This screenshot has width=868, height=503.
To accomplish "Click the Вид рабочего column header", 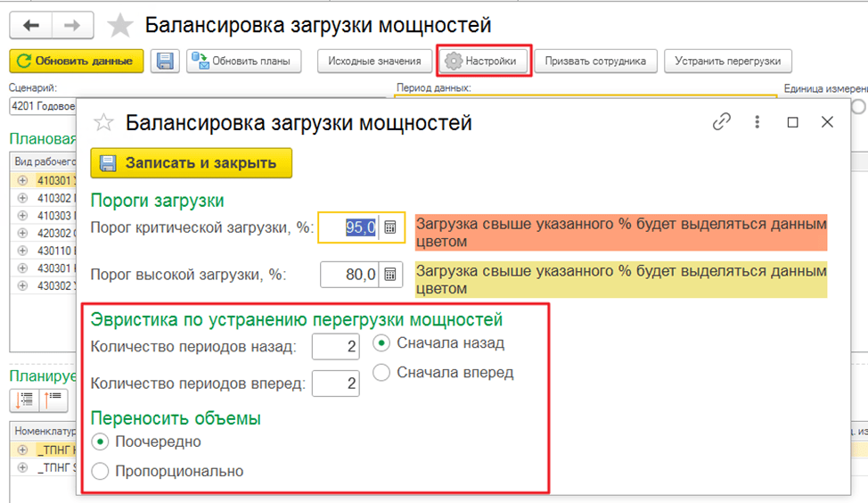I will coord(44,161).
